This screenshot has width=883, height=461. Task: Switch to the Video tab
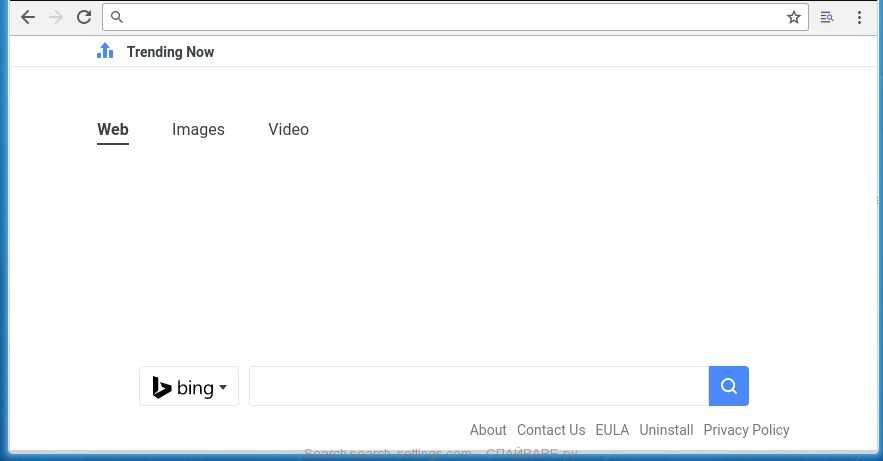click(288, 129)
